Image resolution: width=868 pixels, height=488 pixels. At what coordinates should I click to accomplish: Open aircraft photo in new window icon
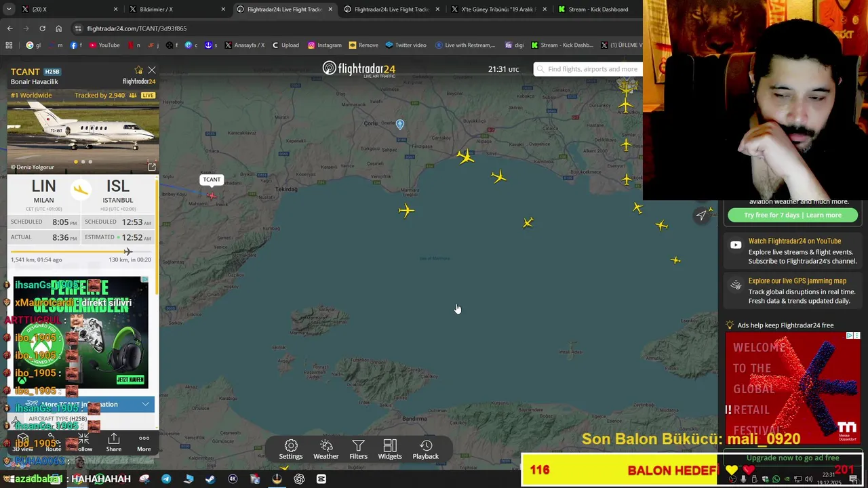click(152, 167)
